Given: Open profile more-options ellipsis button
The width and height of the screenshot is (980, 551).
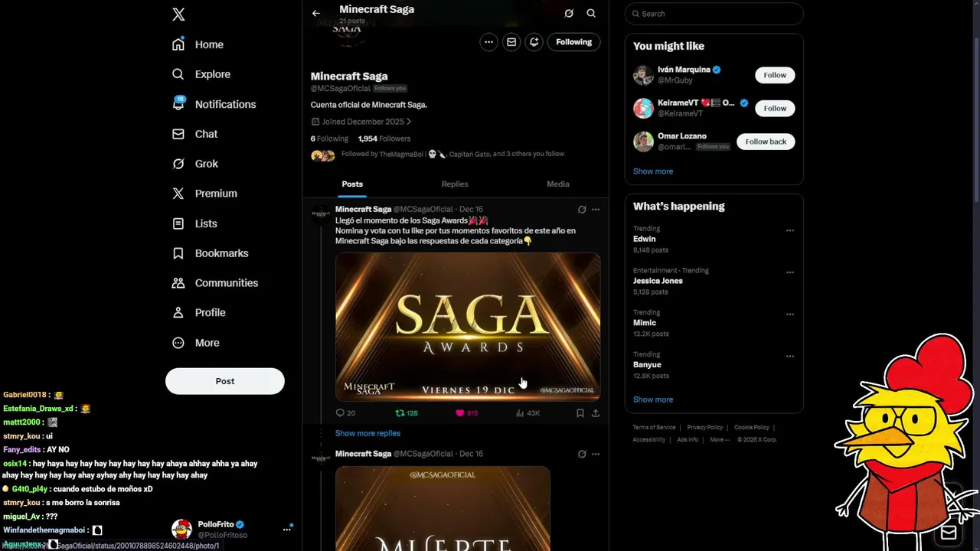Looking at the screenshot, I should [488, 42].
